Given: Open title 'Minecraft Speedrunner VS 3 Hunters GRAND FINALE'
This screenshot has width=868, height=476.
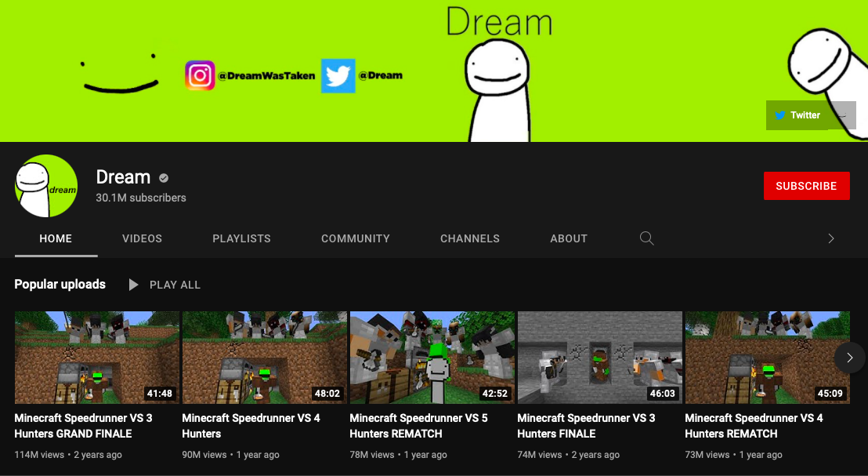Looking at the screenshot, I should tap(83, 426).
